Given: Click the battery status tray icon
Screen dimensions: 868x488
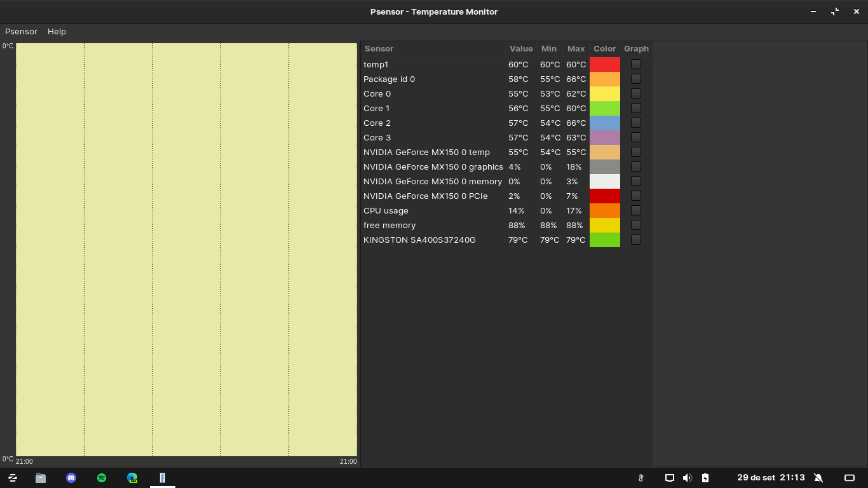Looking at the screenshot, I should click(x=705, y=478).
